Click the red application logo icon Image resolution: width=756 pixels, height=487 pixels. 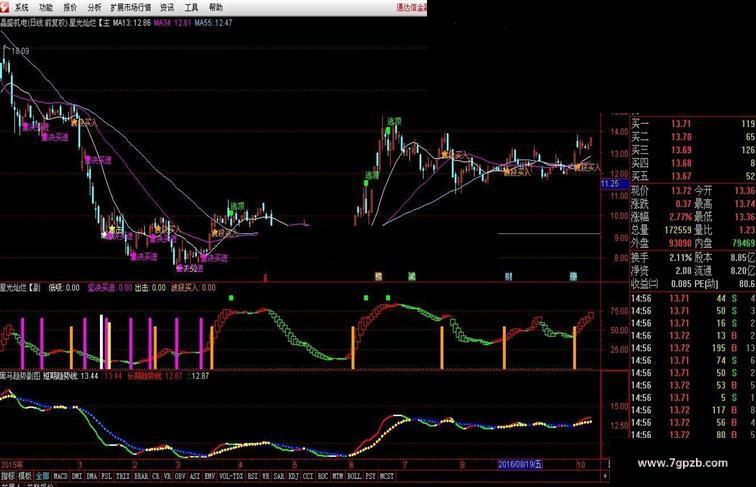coord(4,7)
